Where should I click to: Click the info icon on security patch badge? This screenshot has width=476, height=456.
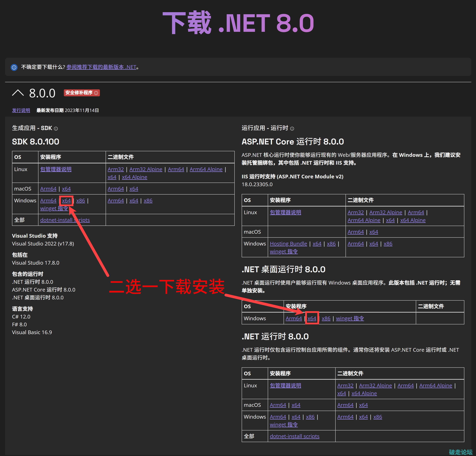point(96,93)
